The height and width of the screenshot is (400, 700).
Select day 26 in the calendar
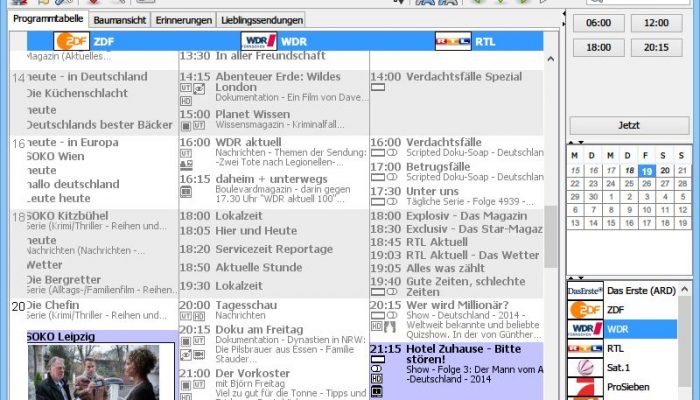point(646,183)
